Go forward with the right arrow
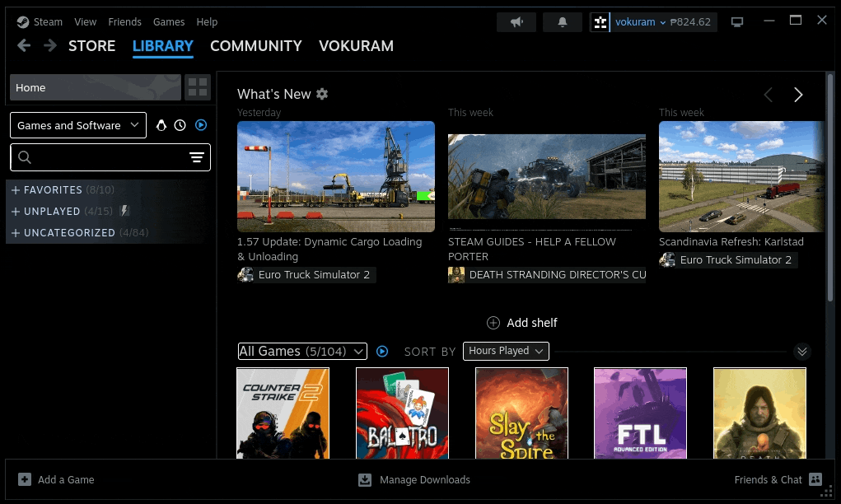841x504 pixels. [50, 45]
